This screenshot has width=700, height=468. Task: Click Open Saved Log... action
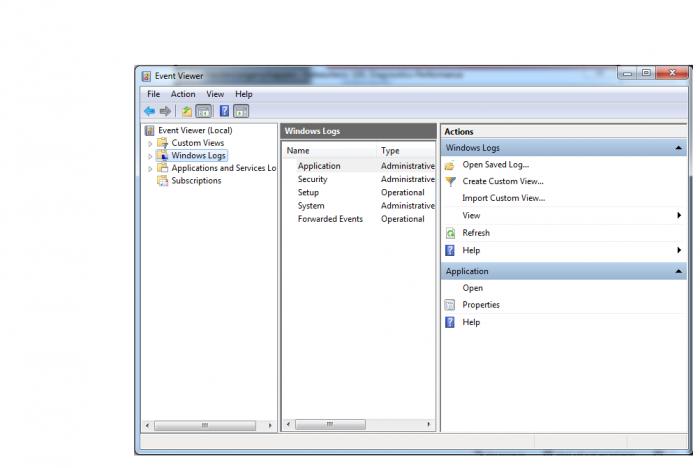coord(496,165)
